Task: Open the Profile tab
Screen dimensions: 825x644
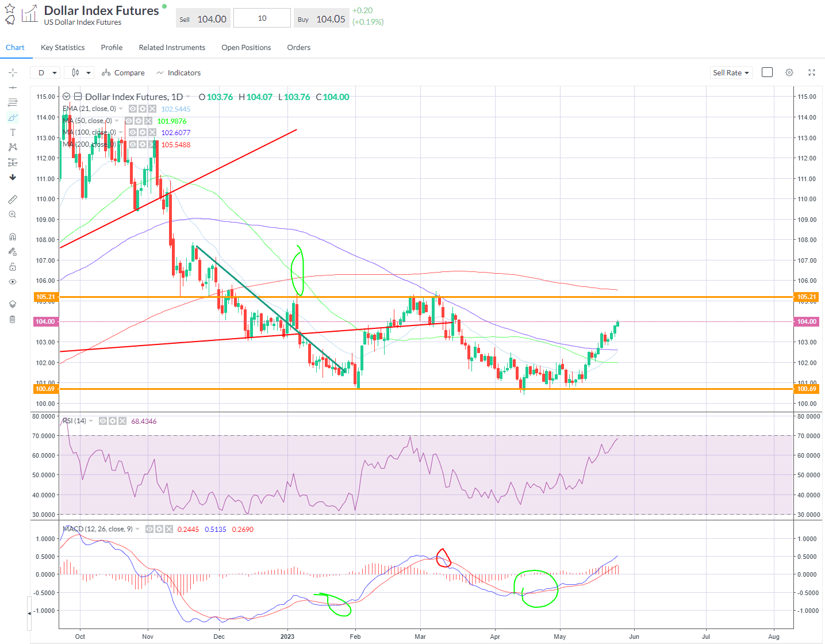Action: (112, 48)
